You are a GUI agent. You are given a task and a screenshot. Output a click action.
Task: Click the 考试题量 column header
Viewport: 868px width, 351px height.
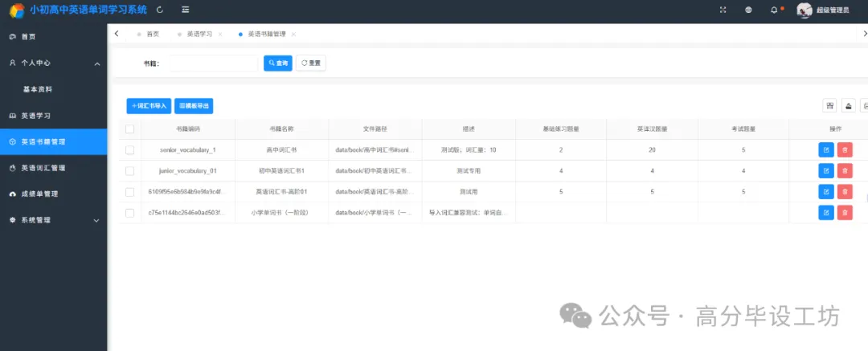pyautogui.click(x=743, y=129)
